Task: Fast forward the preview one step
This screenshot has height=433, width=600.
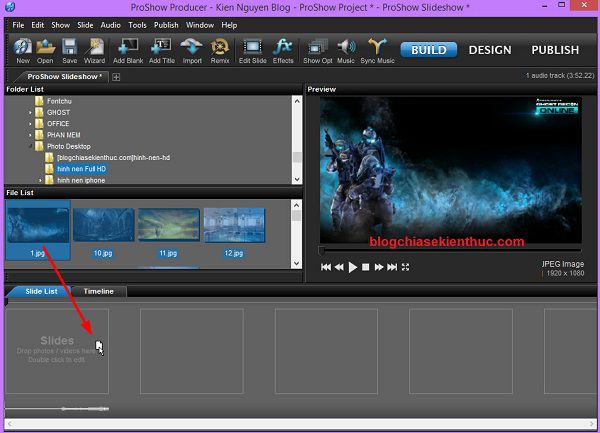Action: tap(379, 267)
